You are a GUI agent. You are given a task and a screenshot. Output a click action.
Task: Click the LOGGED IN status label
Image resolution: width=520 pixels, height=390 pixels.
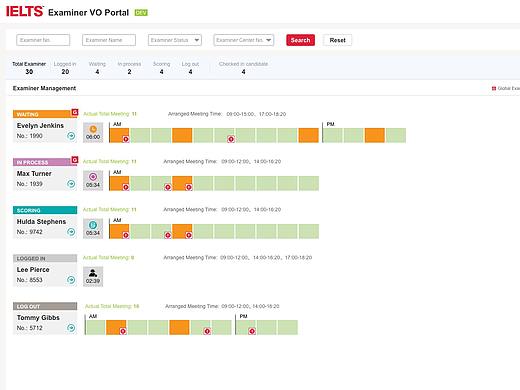(31, 258)
